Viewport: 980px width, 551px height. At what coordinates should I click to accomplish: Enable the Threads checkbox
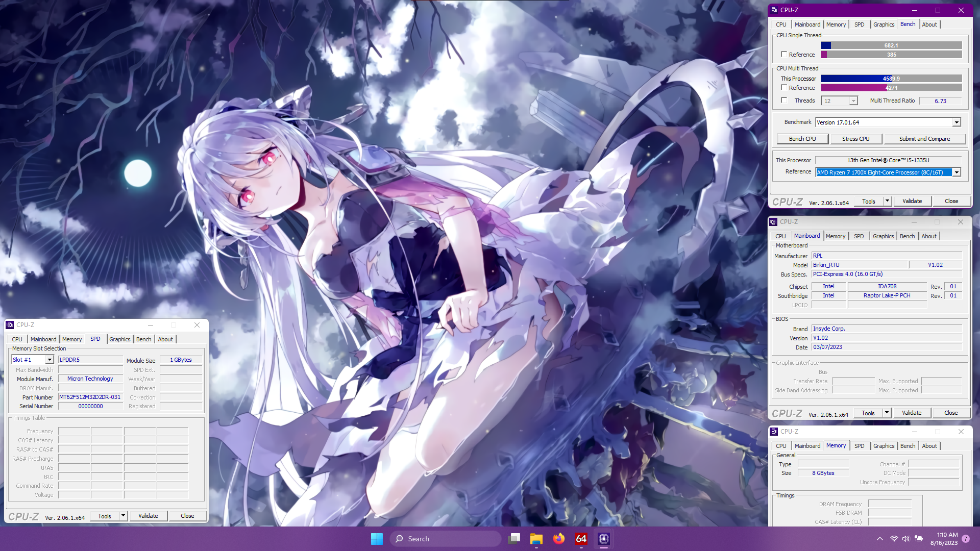point(784,101)
